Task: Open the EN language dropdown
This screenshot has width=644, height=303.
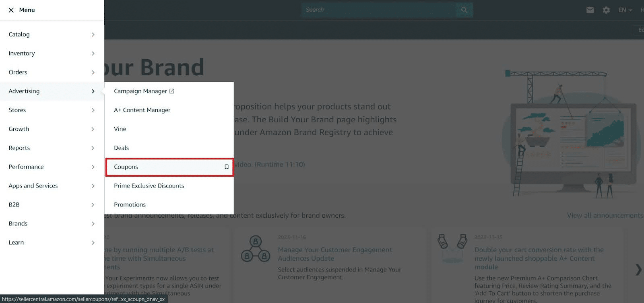Action: pos(625,10)
